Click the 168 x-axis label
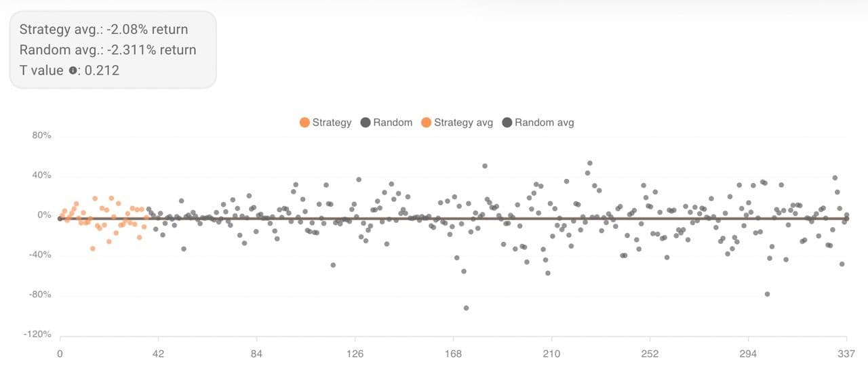 [453, 354]
